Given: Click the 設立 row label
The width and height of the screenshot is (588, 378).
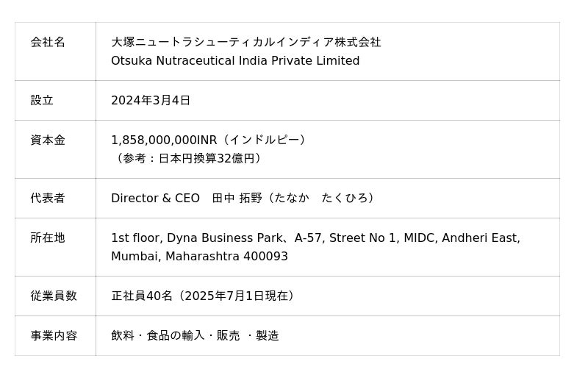Looking at the screenshot, I should 42,101.
